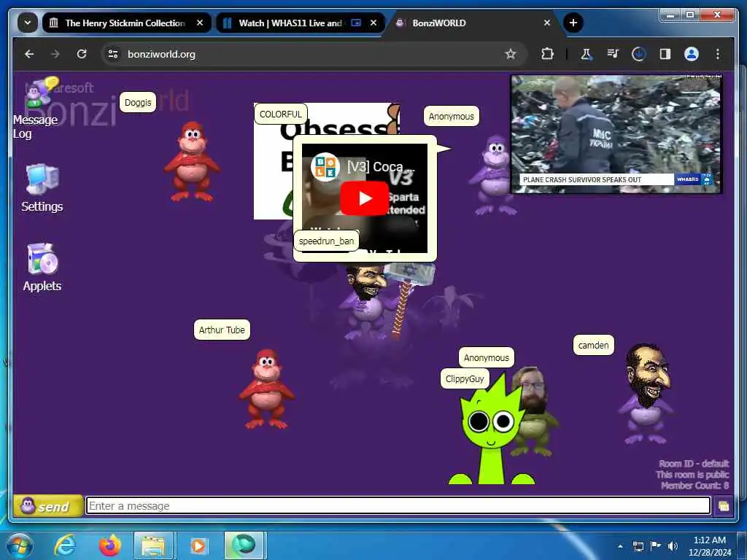The height and width of the screenshot is (560, 747).
Task: Click the YouTube channel avatar in bubble
Action: (326, 167)
